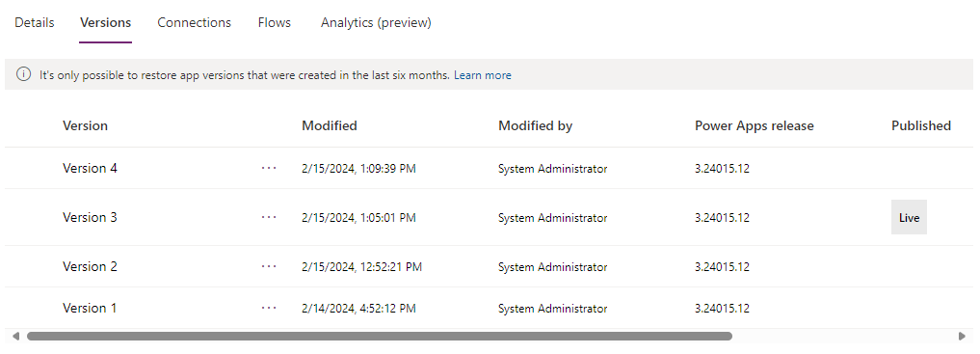This screenshot has width=980, height=354.
Task: Switch to the Details tab
Action: click(x=35, y=22)
